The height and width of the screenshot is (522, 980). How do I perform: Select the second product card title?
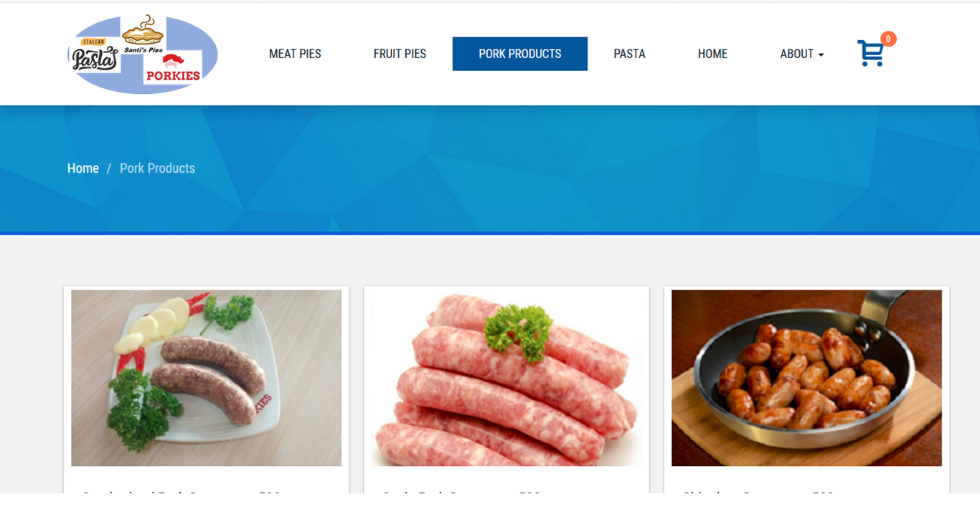[x=461, y=494]
